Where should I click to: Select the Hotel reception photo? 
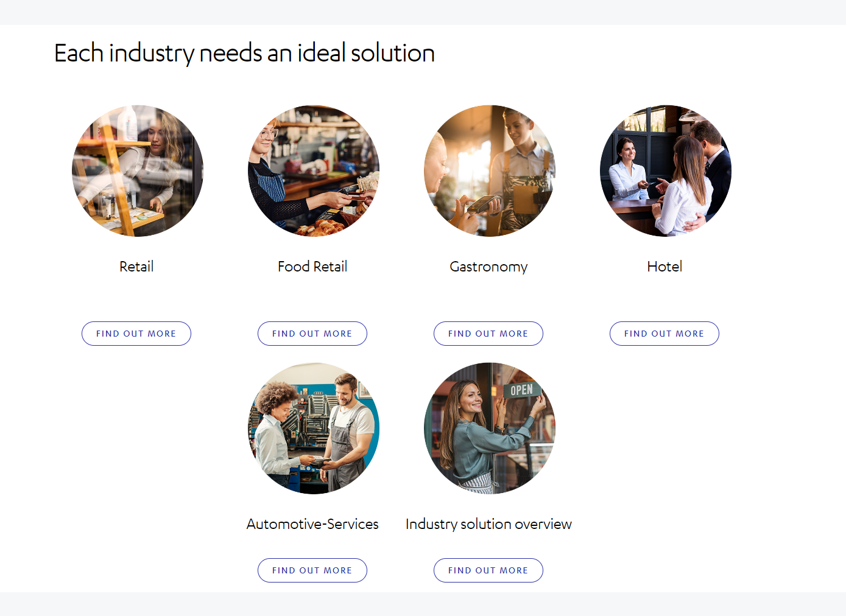[666, 171]
